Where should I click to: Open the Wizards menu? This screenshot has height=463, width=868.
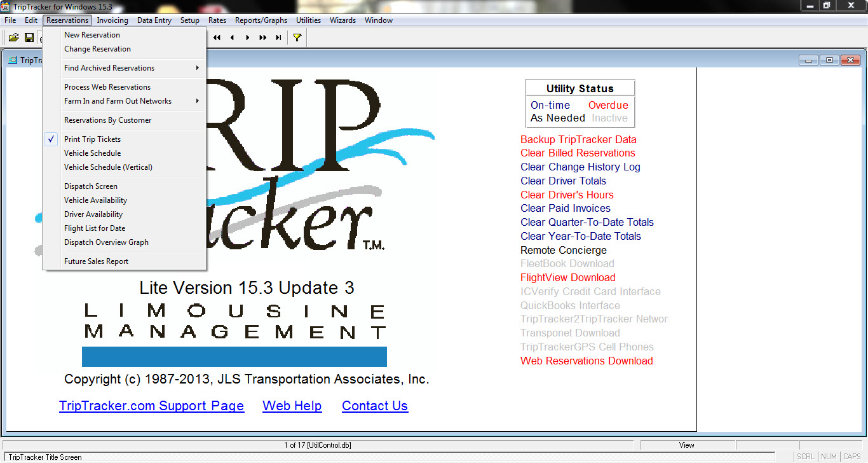pyautogui.click(x=343, y=20)
